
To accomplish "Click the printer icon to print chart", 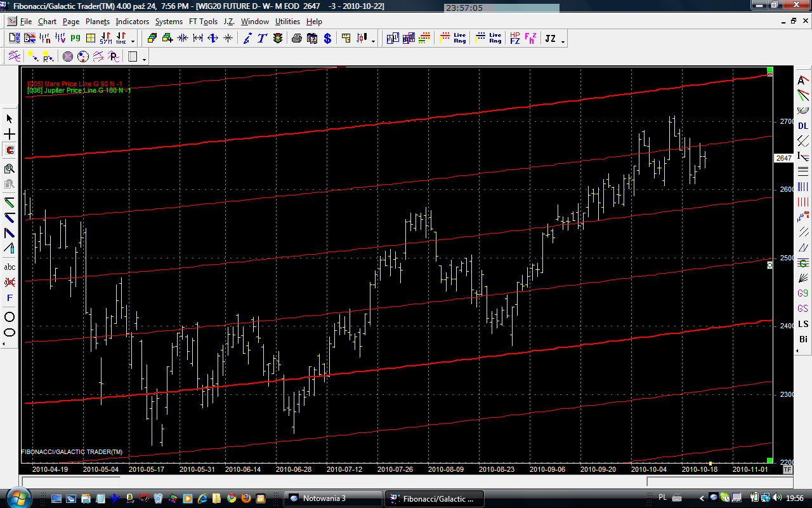I will click(x=296, y=39).
